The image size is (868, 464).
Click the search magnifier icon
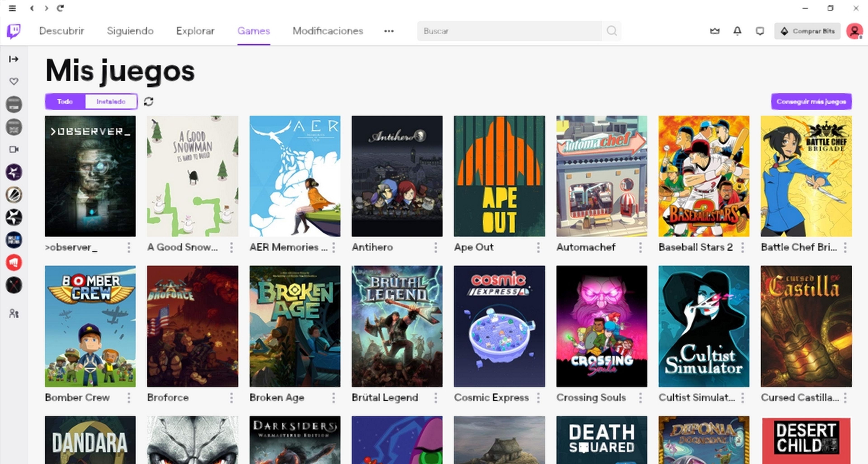pyautogui.click(x=612, y=31)
